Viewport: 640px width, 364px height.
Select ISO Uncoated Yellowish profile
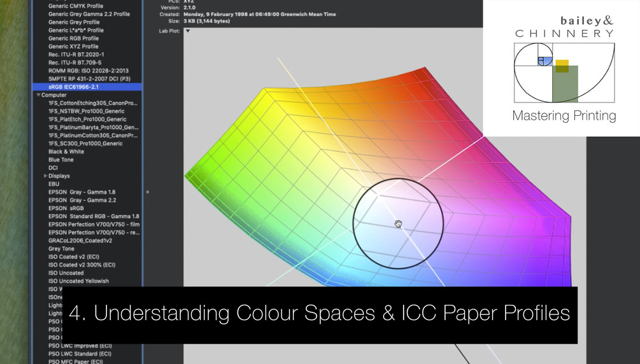[x=78, y=281]
